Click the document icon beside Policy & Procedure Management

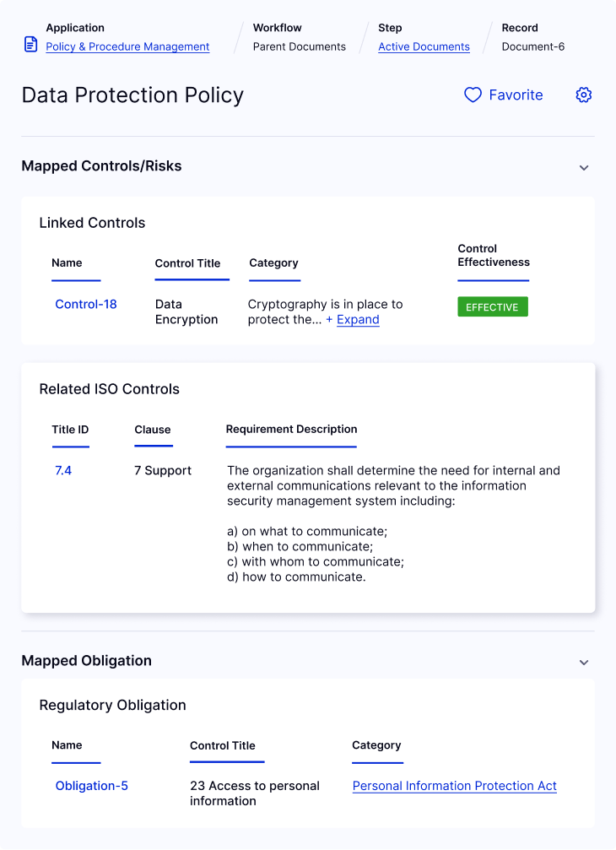pyautogui.click(x=31, y=45)
